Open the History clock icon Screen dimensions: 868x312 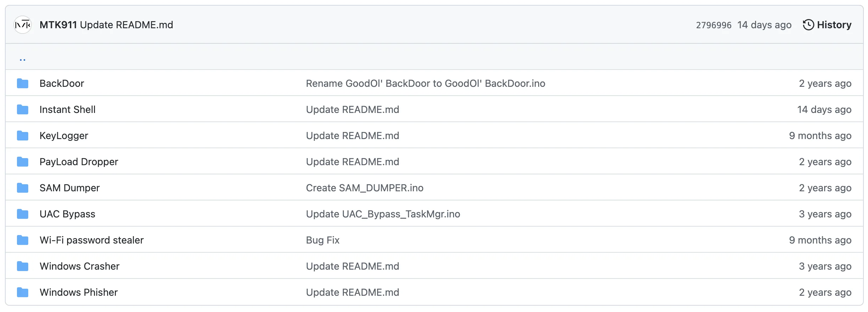pyautogui.click(x=808, y=25)
